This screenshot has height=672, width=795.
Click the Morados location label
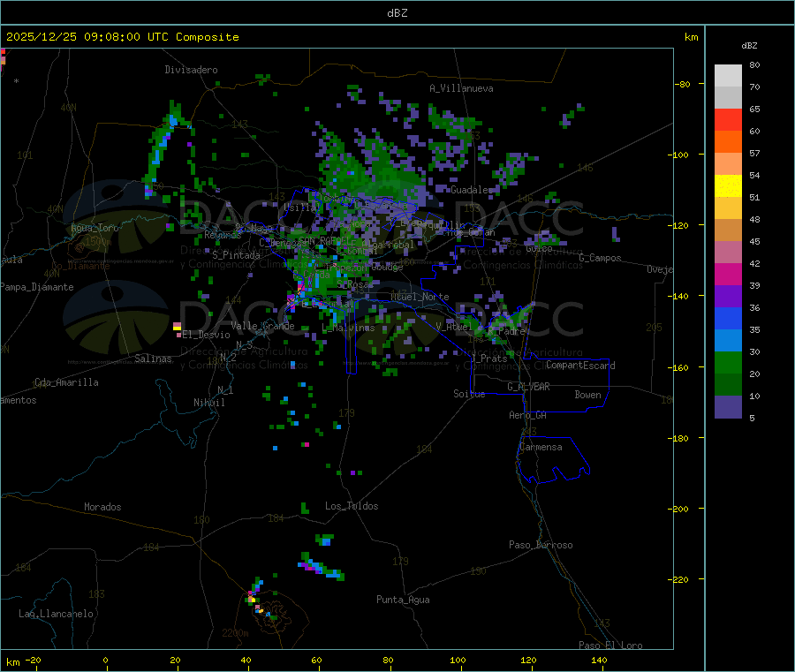(102, 507)
